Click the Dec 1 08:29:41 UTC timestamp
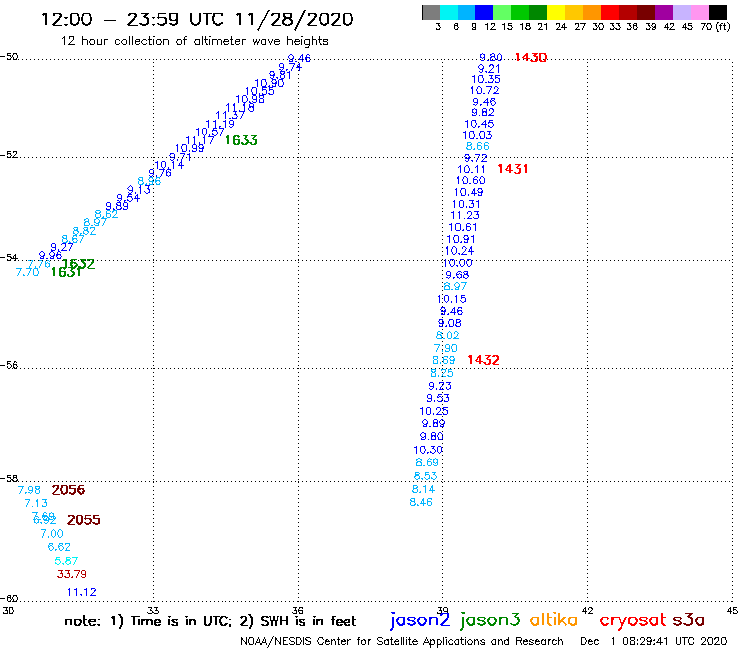The image size is (740, 650). click(654, 642)
